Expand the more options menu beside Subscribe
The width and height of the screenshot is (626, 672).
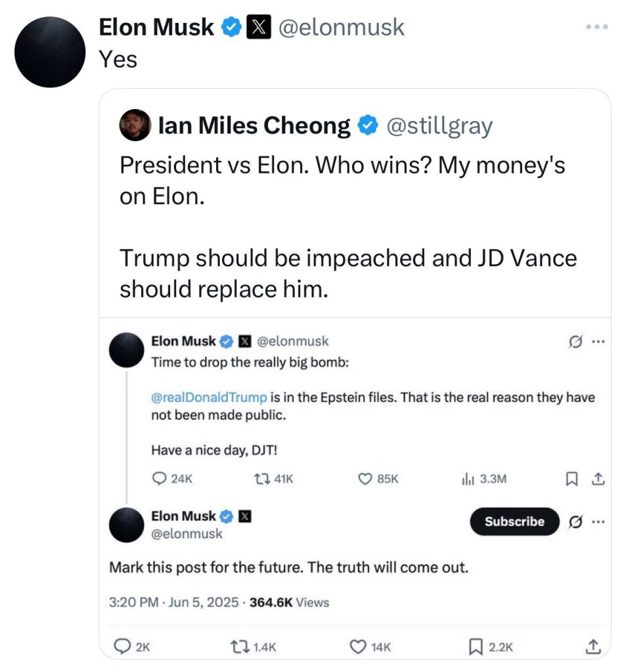coord(597,522)
